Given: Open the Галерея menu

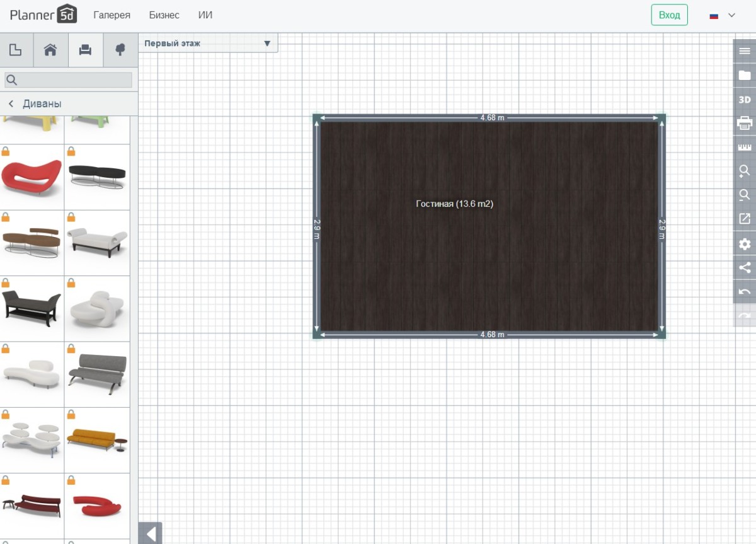Looking at the screenshot, I should tap(112, 15).
